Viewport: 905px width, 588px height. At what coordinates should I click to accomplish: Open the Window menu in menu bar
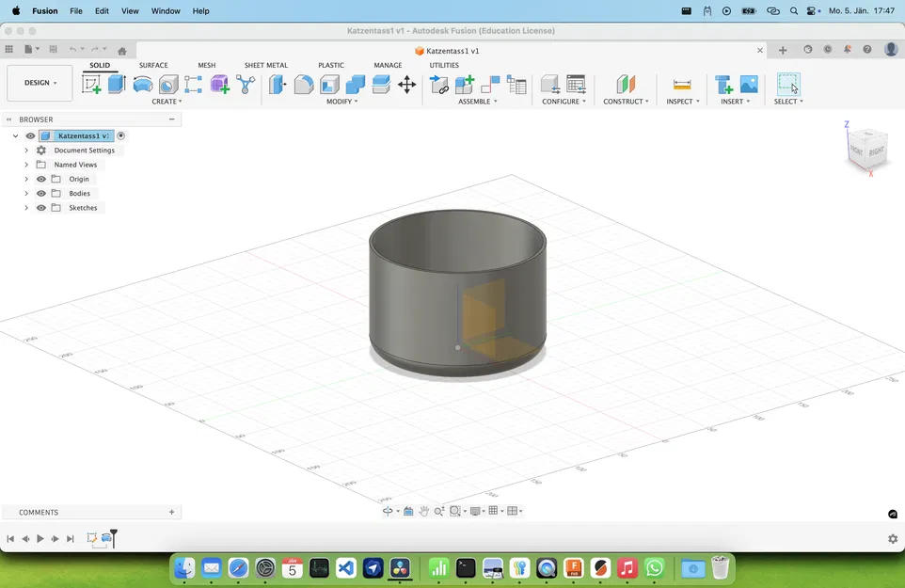166,11
